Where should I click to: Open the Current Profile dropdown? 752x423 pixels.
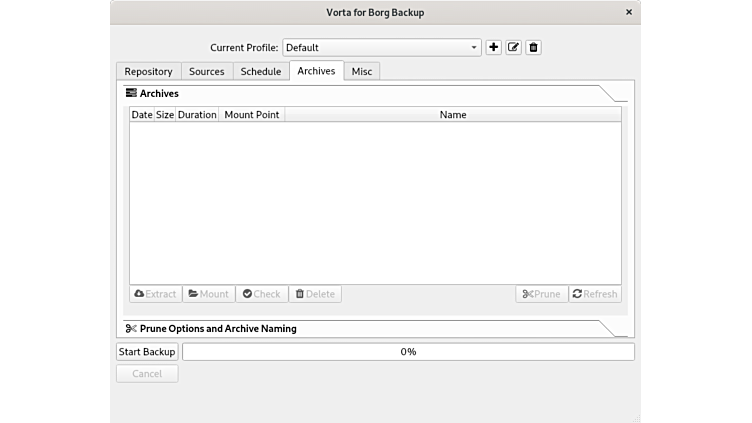(x=382, y=47)
